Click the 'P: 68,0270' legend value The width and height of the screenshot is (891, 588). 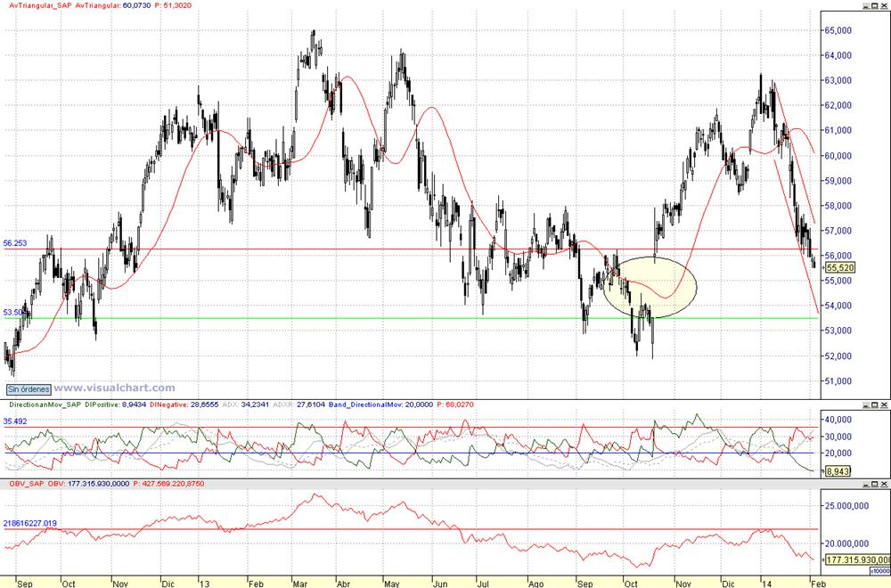coord(454,404)
